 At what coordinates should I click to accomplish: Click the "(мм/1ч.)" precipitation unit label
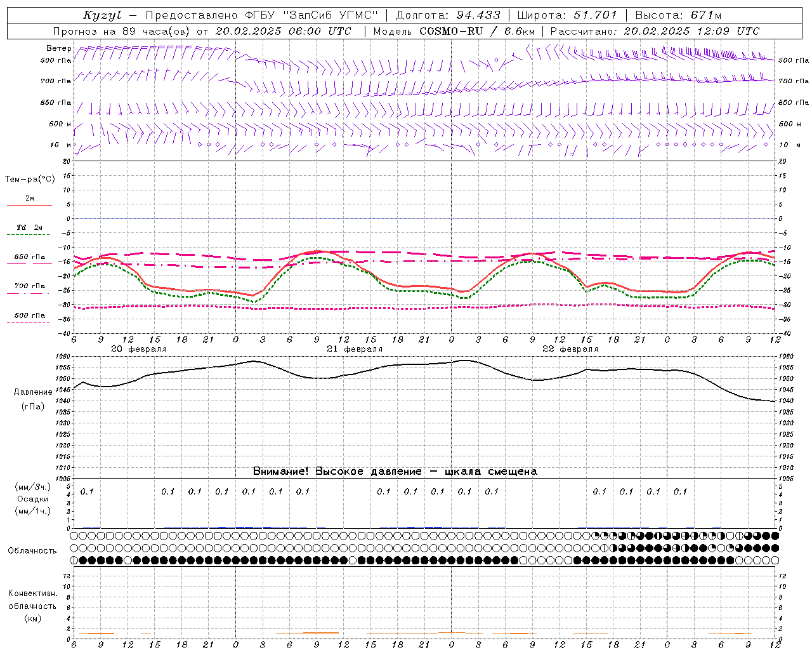(x=34, y=511)
